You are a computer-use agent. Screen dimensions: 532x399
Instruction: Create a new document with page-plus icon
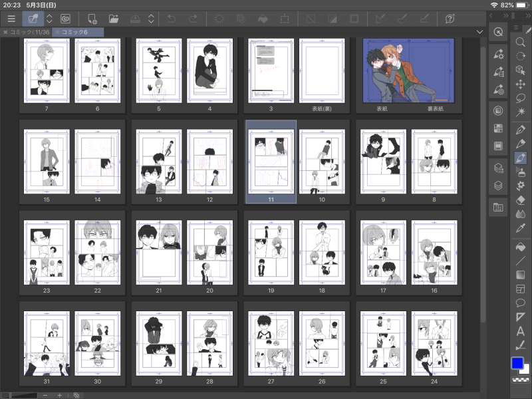(x=92, y=19)
